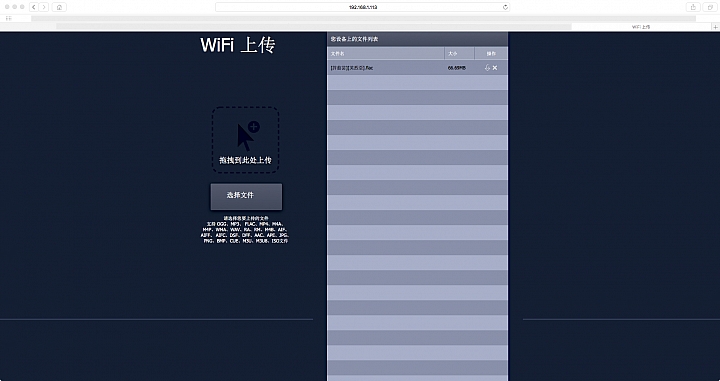Select the WiFi 上传 browser tab
Image resolution: width=720 pixels, height=381 pixels.
coord(641,27)
